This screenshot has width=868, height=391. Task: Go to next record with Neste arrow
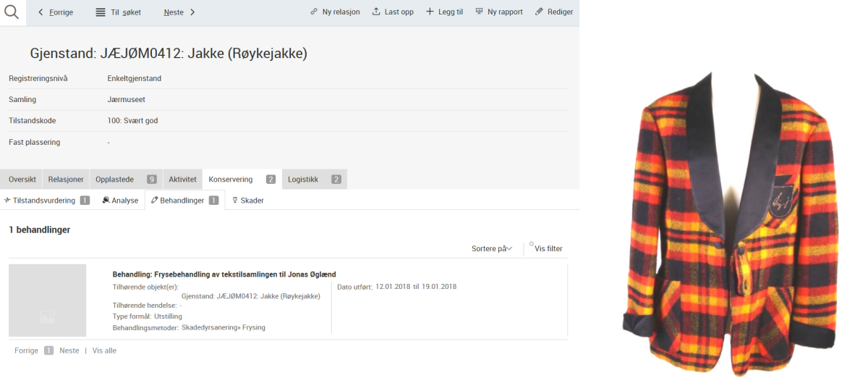click(192, 12)
